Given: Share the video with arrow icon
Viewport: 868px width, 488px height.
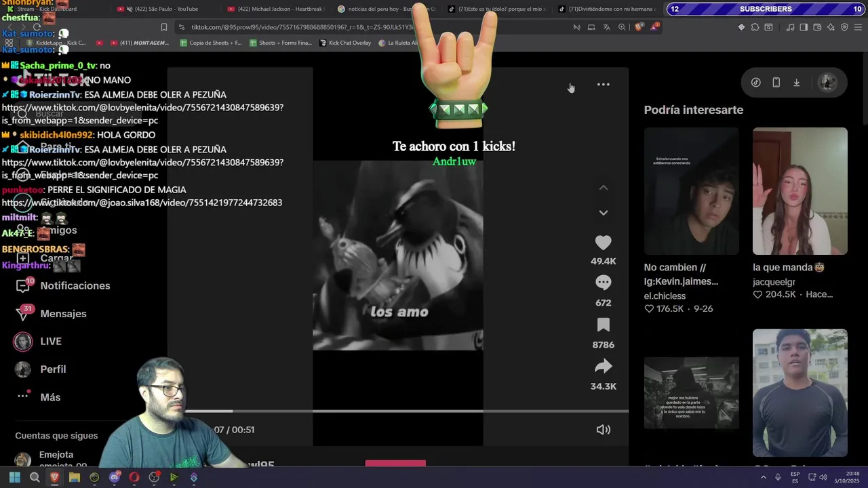Looking at the screenshot, I should click(603, 367).
